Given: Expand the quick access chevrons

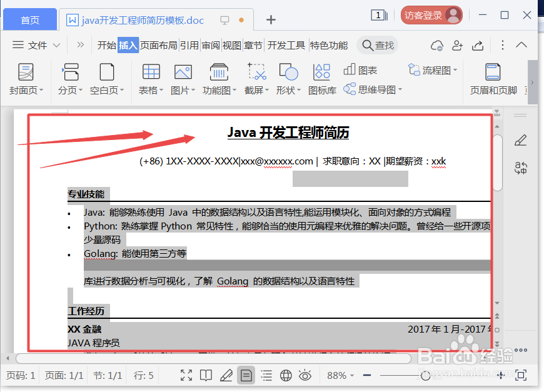Looking at the screenshot, I should tap(80, 45).
